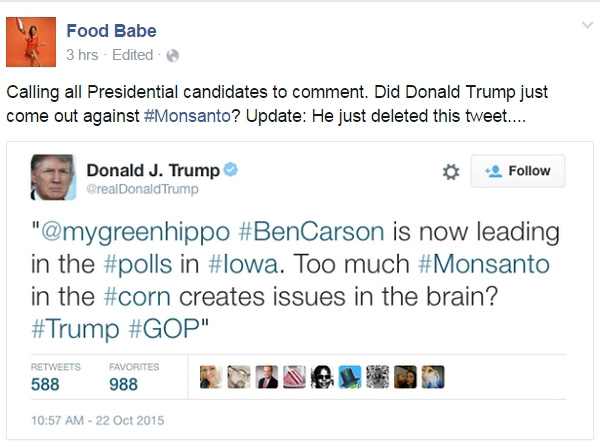The image size is (600, 444).
Task: View the 988 favorites count
Action: [x=124, y=384]
